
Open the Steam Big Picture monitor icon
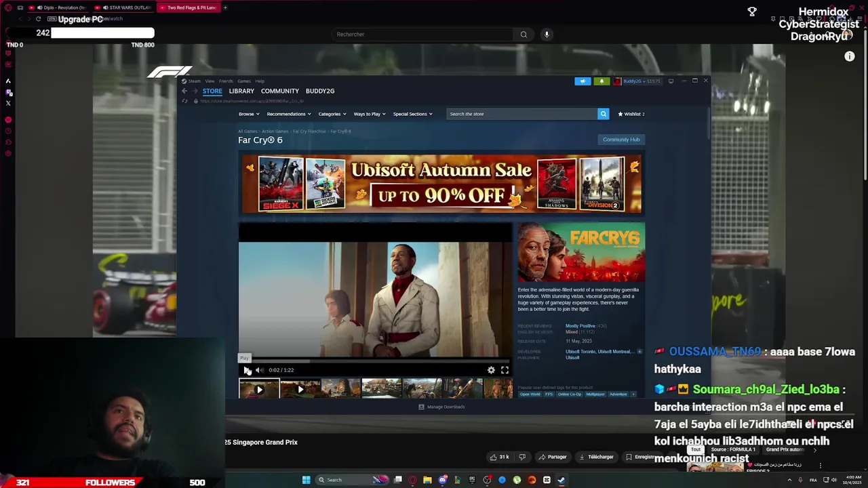click(x=671, y=81)
